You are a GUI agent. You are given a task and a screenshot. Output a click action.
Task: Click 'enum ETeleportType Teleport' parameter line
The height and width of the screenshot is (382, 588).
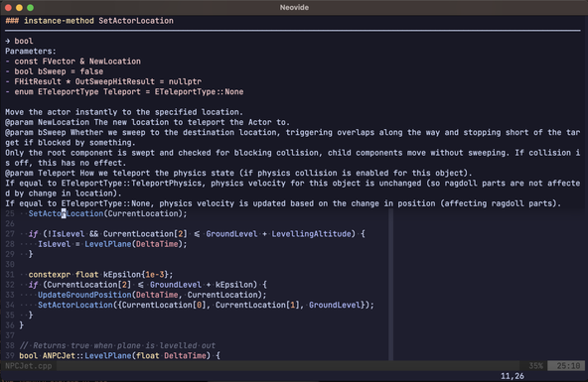(124, 91)
